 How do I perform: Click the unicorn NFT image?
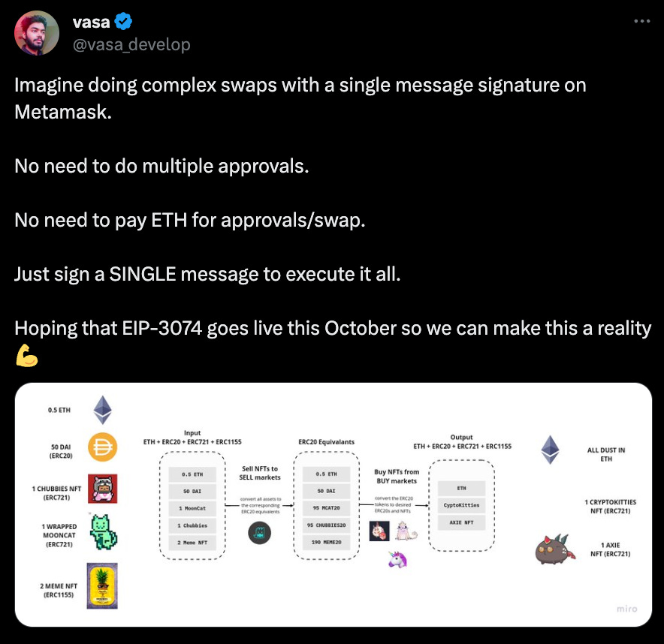pos(397,560)
